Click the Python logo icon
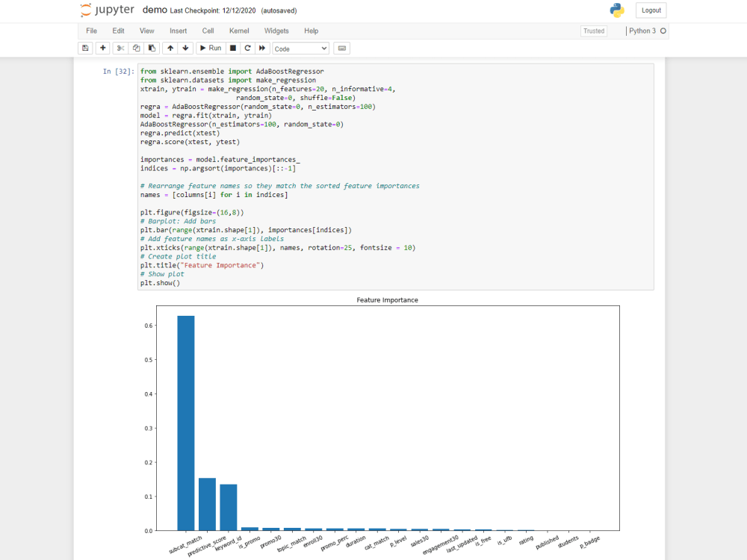747x560 pixels. pos(617,10)
